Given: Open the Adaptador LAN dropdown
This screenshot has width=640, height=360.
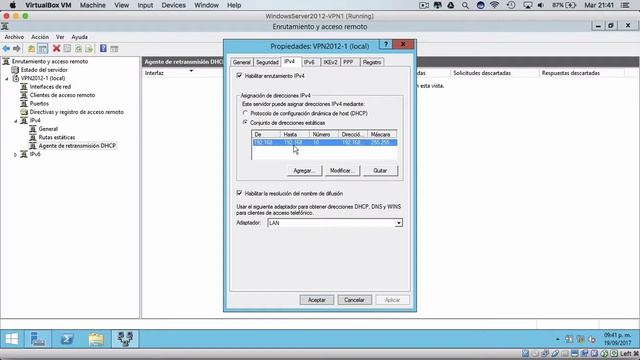Looking at the screenshot, I should pos(398,223).
